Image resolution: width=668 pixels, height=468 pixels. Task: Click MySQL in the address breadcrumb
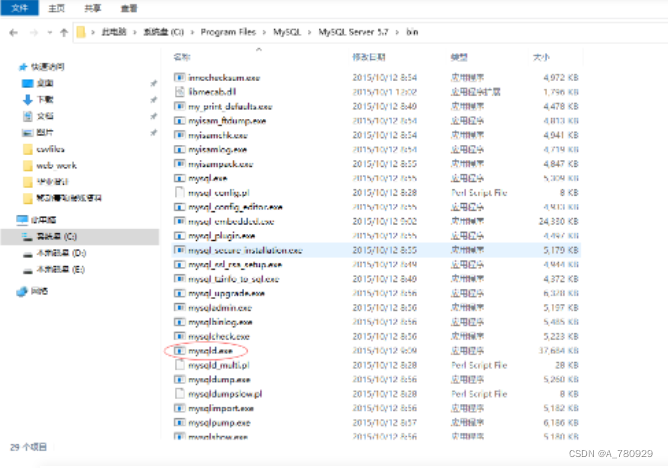[x=287, y=32]
